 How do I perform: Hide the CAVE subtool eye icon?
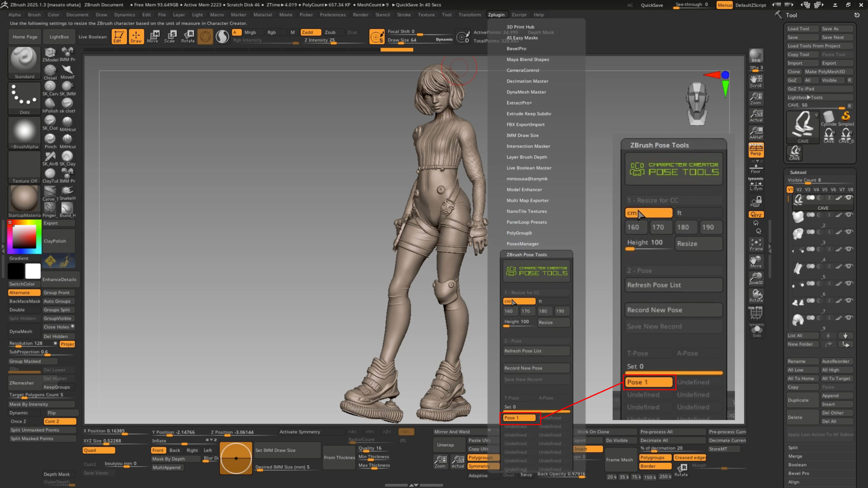(849, 198)
